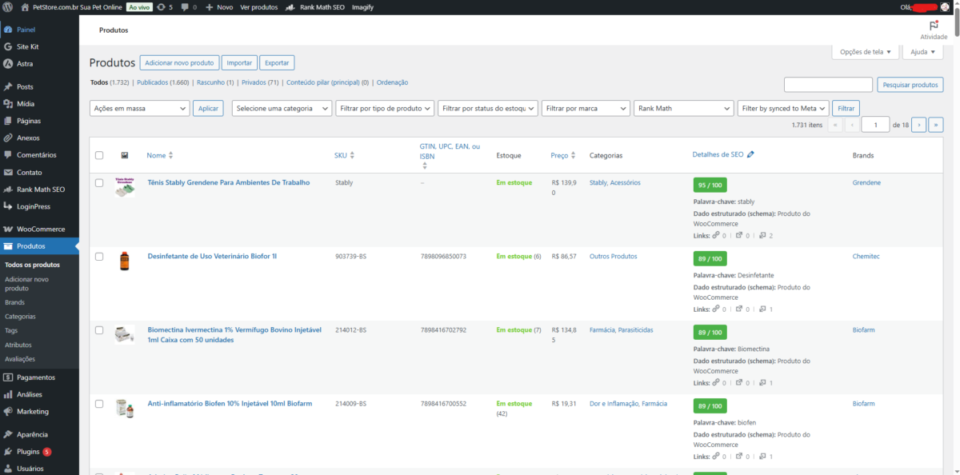Click the current page number field
Viewport: 960px width, 475px height.
[876, 125]
